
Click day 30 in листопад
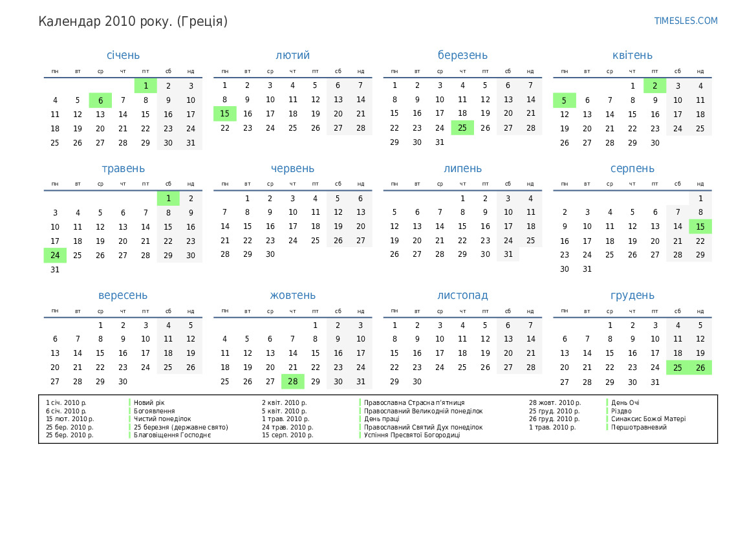pyautogui.click(x=417, y=382)
